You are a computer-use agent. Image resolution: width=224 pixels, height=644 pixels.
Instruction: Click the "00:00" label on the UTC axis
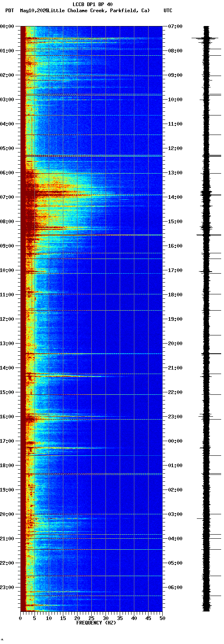click(x=175, y=441)
